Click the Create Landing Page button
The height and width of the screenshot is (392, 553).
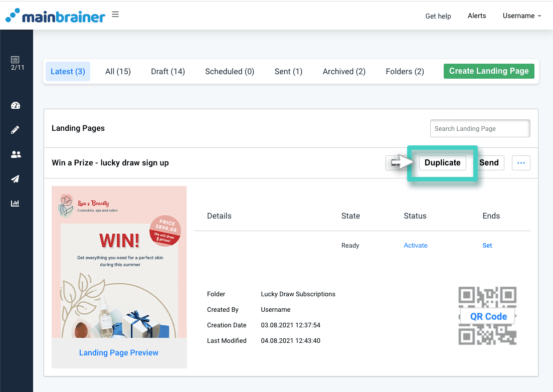tap(489, 71)
